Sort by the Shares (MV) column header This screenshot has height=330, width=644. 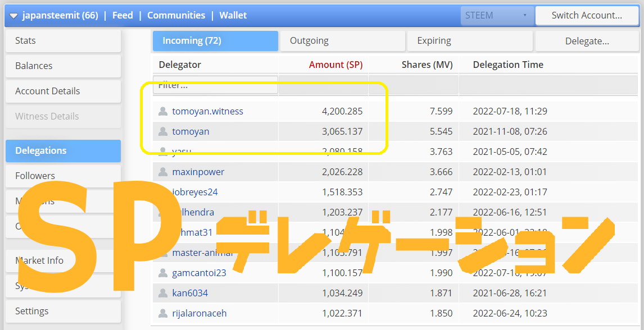tap(427, 65)
